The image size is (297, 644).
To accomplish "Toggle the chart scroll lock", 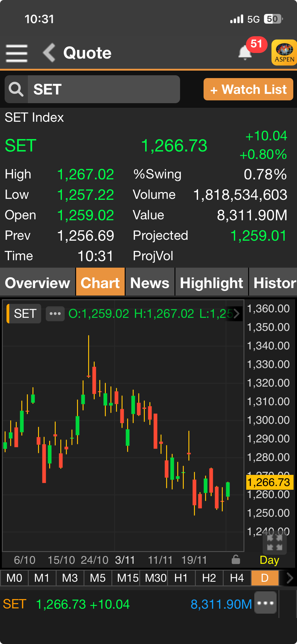I will coord(236,560).
